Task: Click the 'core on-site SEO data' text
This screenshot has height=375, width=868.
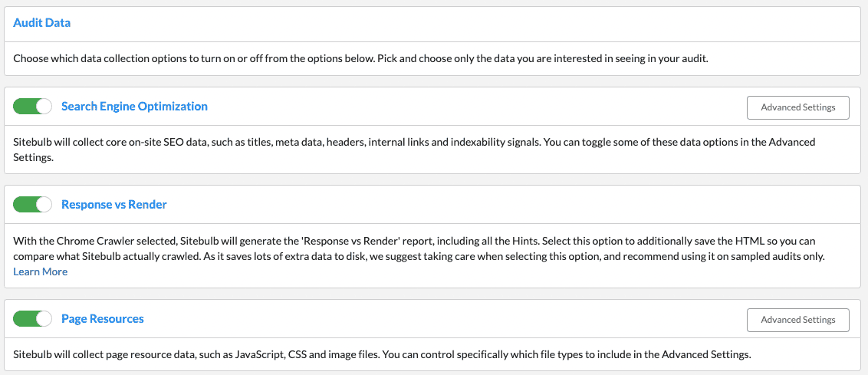Action: pyautogui.click(x=165, y=142)
